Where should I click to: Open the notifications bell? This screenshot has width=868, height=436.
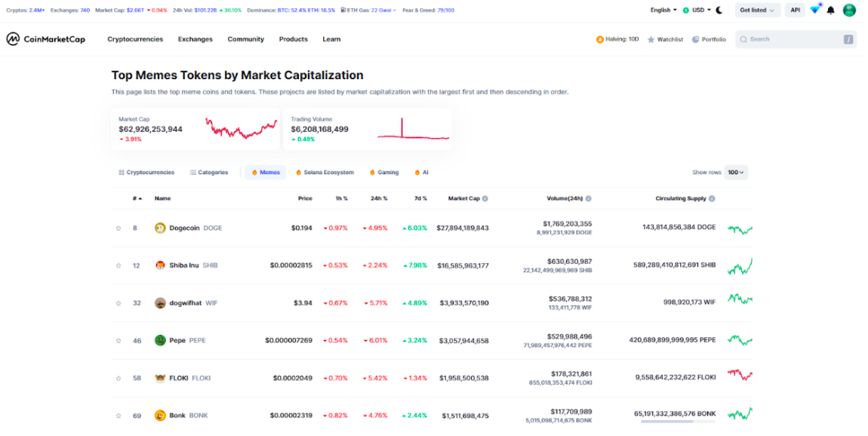830,9
